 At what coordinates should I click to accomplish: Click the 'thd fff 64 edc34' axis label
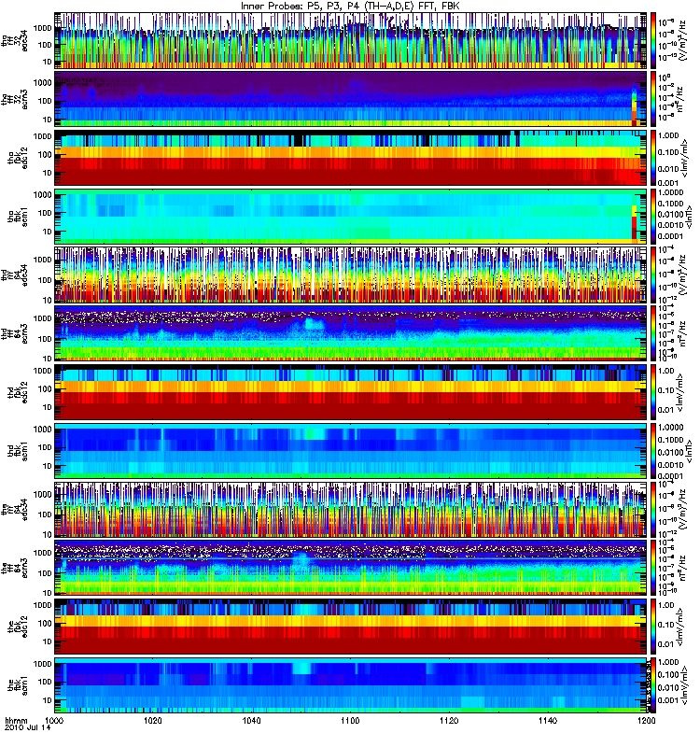(14, 275)
